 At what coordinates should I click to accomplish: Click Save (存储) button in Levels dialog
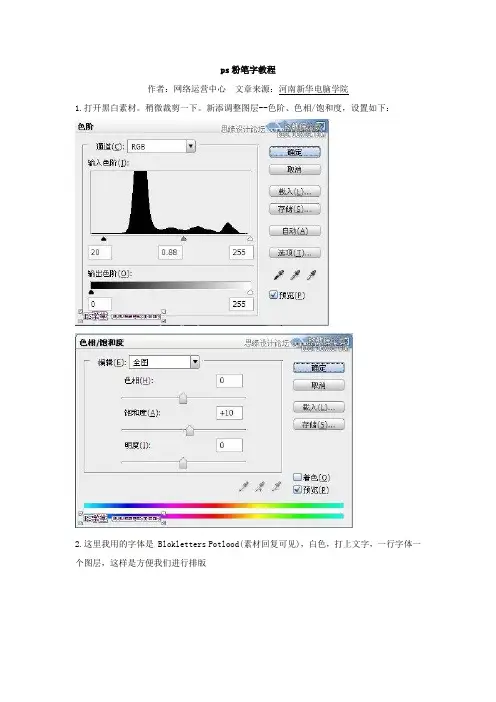pyautogui.click(x=295, y=209)
